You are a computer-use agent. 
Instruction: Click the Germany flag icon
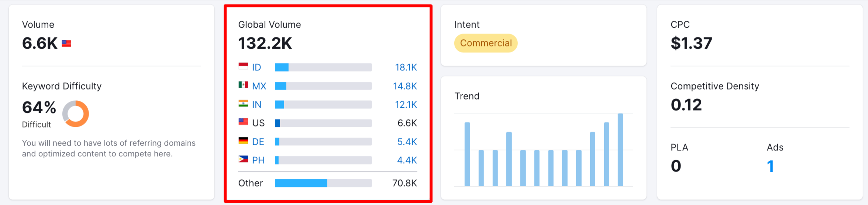pos(243,141)
